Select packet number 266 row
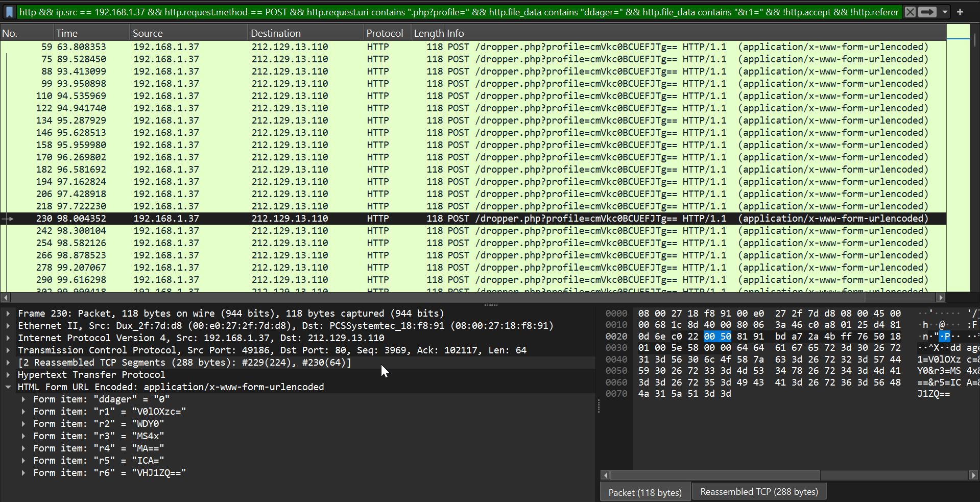 [x=473, y=255]
